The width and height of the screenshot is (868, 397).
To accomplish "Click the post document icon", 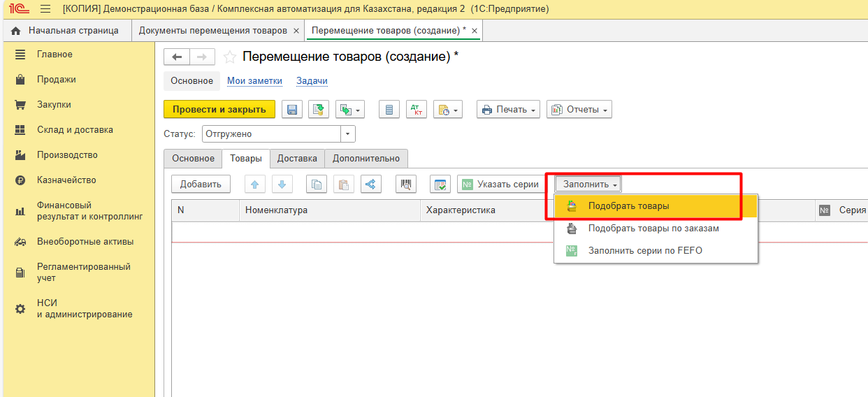I will tap(319, 110).
